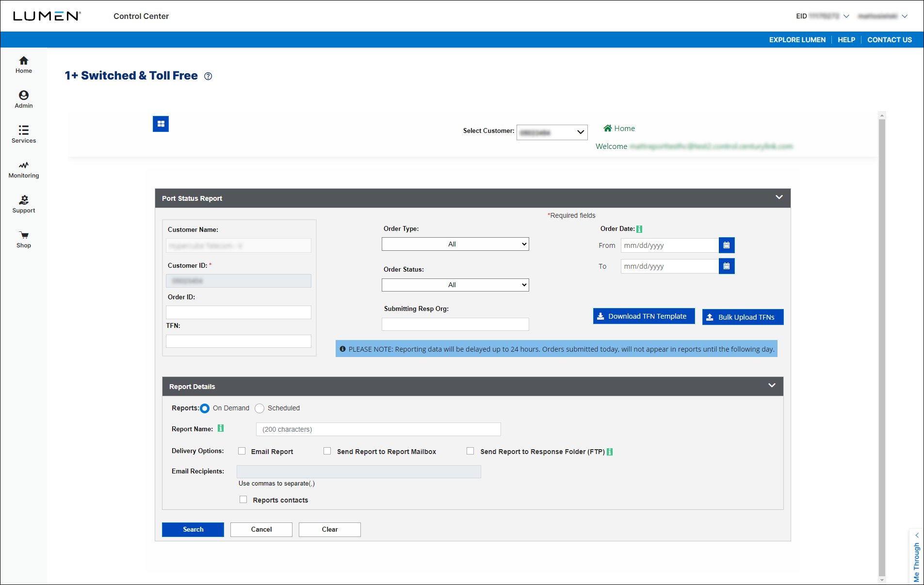This screenshot has height=585, width=924.
Task: Click the Customer Name field
Action: tap(239, 245)
